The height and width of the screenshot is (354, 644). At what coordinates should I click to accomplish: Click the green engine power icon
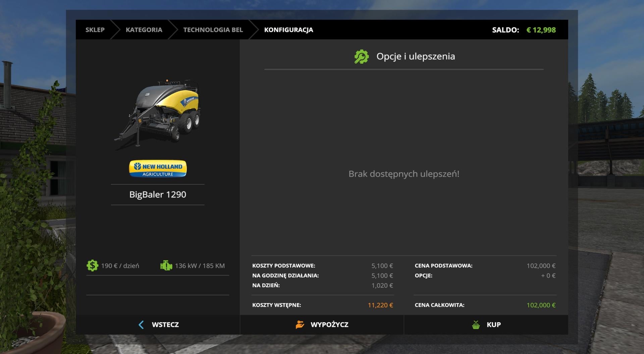click(166, 265)
